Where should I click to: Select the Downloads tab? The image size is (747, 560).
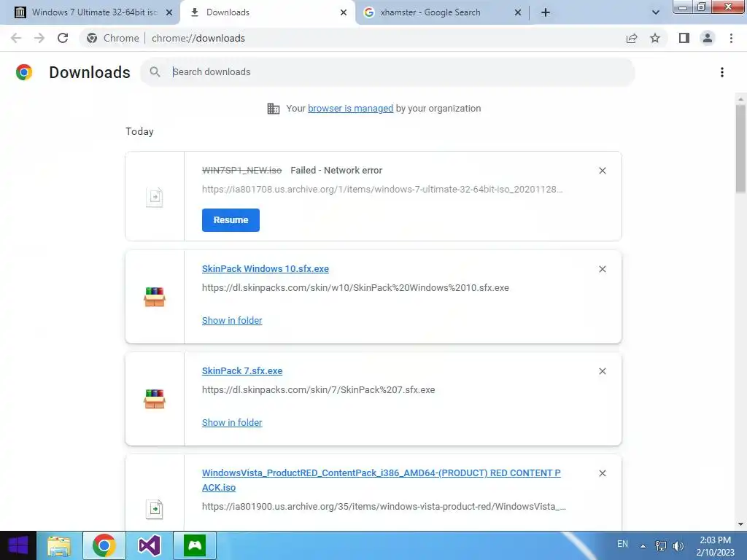click(267, 12)
